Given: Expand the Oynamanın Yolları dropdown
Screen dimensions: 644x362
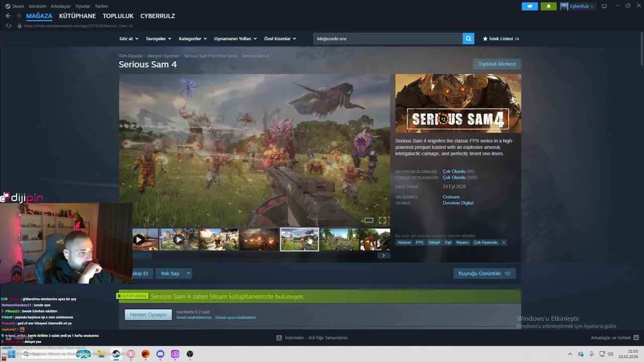Looking at the screenshot, I should tap(235, 39).
